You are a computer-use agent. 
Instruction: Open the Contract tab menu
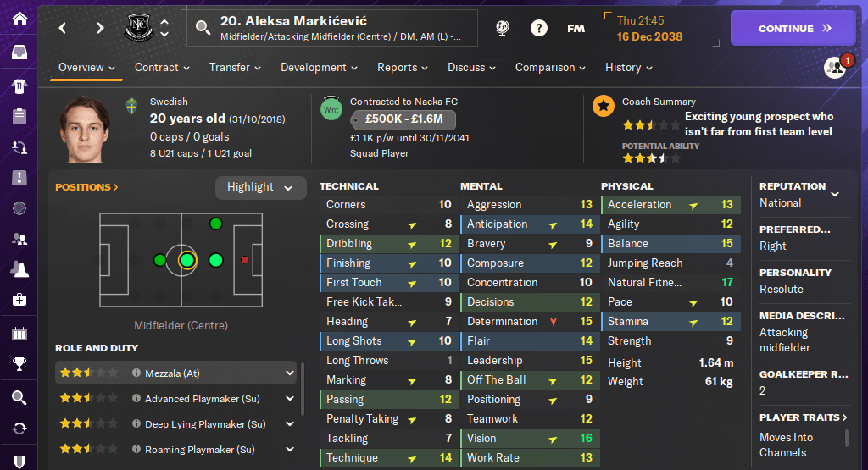point(162,68)
